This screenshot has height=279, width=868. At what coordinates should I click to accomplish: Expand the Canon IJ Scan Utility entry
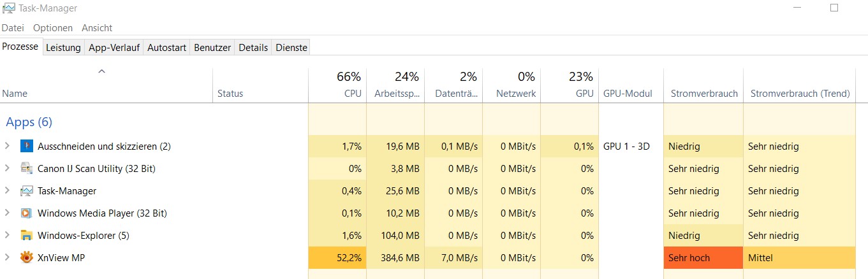(7, 169)
